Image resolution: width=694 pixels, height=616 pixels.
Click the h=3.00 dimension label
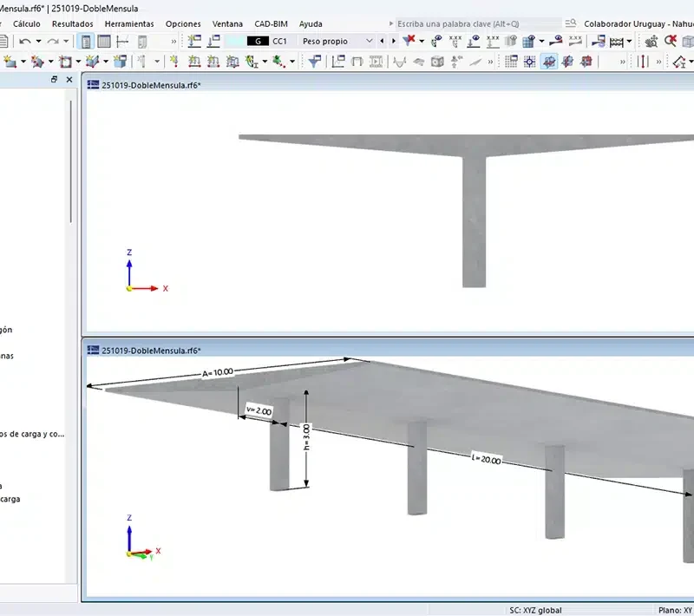(306, 437)
